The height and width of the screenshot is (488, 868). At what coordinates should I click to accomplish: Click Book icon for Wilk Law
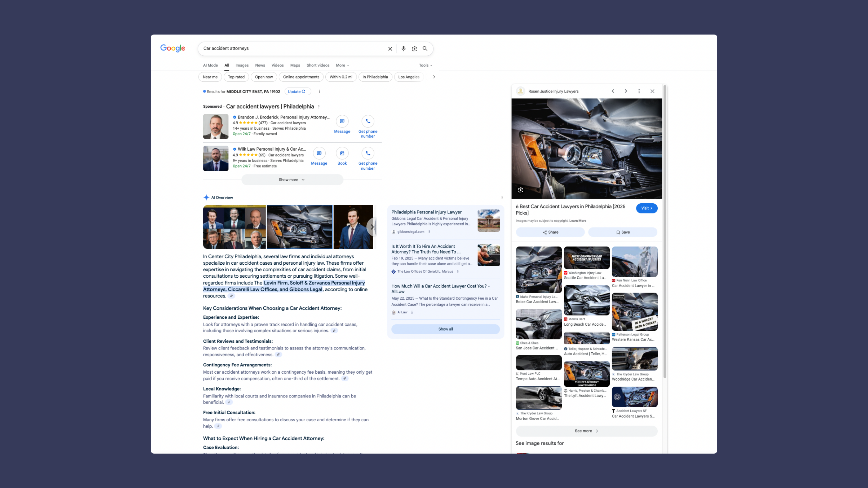[x=342, y=153]
